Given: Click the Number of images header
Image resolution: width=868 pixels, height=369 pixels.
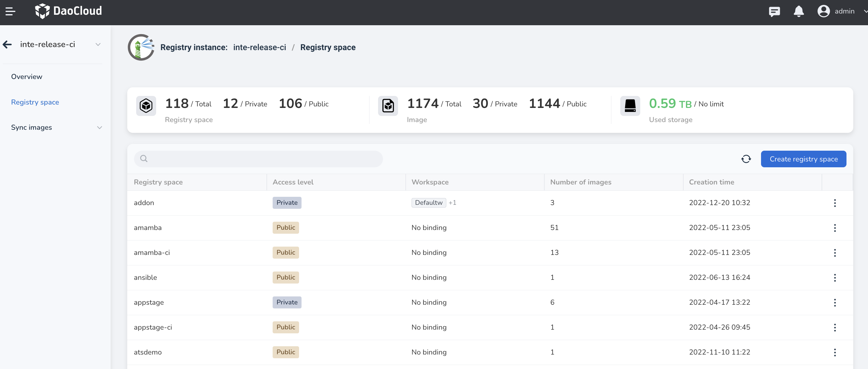Looking at the screenshot, I should (581, 182).
